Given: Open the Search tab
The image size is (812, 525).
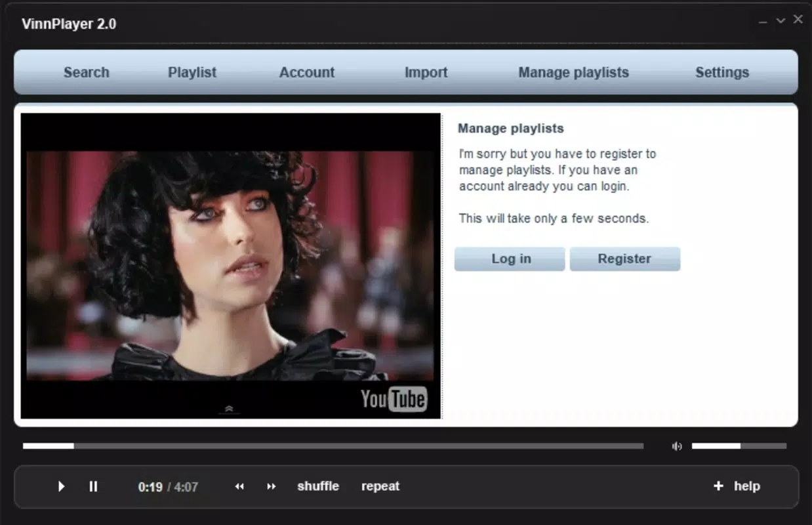Looking at the screenshot, I should [x=87, y=72].
